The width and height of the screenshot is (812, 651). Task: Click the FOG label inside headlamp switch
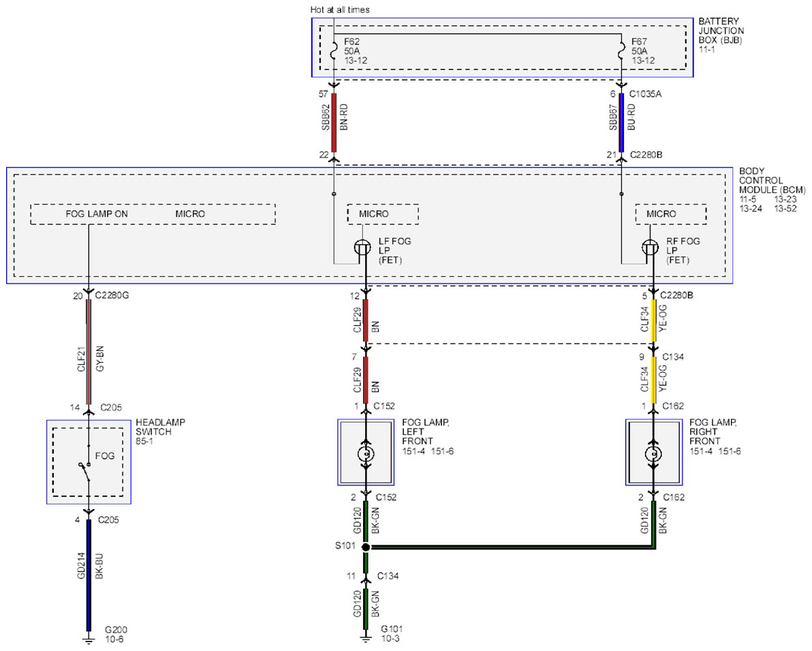105,455
